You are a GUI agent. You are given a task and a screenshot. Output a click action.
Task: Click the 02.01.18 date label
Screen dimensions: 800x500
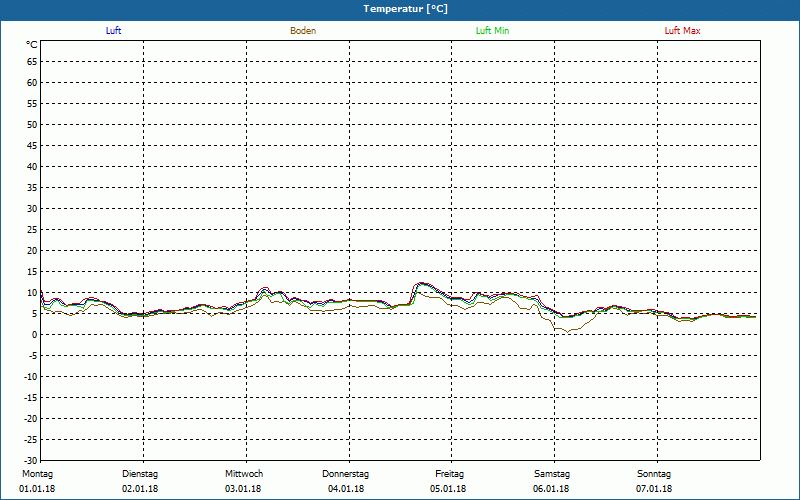140,489
